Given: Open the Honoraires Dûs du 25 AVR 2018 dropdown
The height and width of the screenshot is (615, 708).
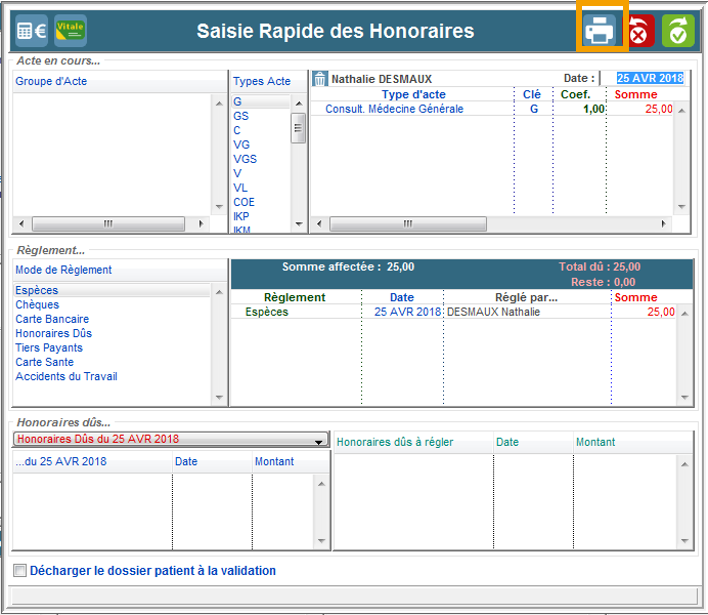Looking at the screenshot, I should 319,440.
